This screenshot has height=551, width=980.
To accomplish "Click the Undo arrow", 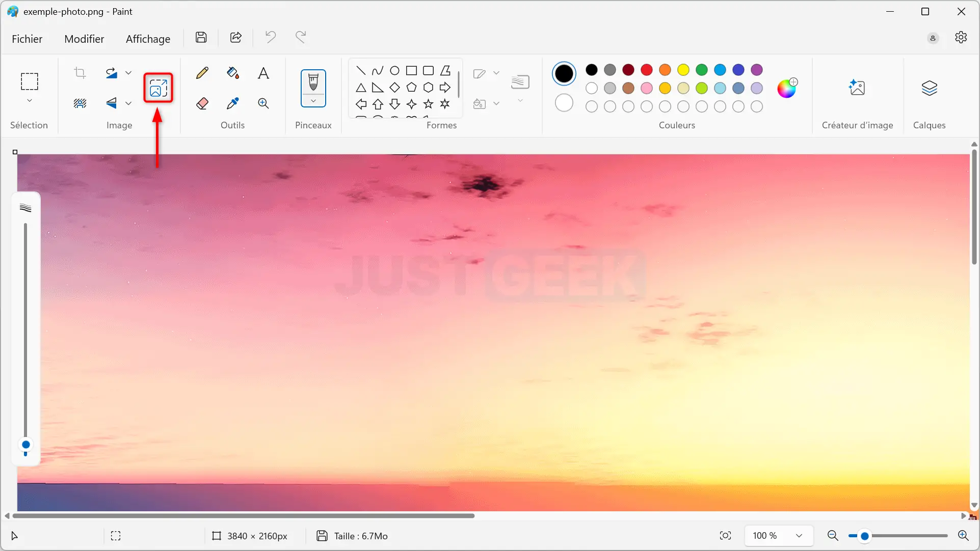I will coord(271,37).
